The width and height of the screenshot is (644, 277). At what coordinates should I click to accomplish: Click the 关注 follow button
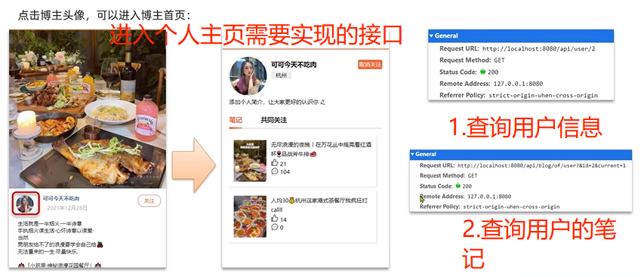pyautogui.click(x=149, y=201)
